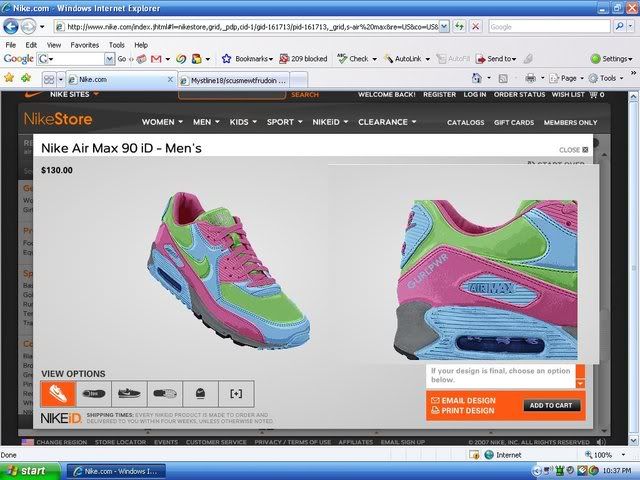Open the zoom level 100% control
This screenshot has width=640, height=480.
tap(605, 455)
